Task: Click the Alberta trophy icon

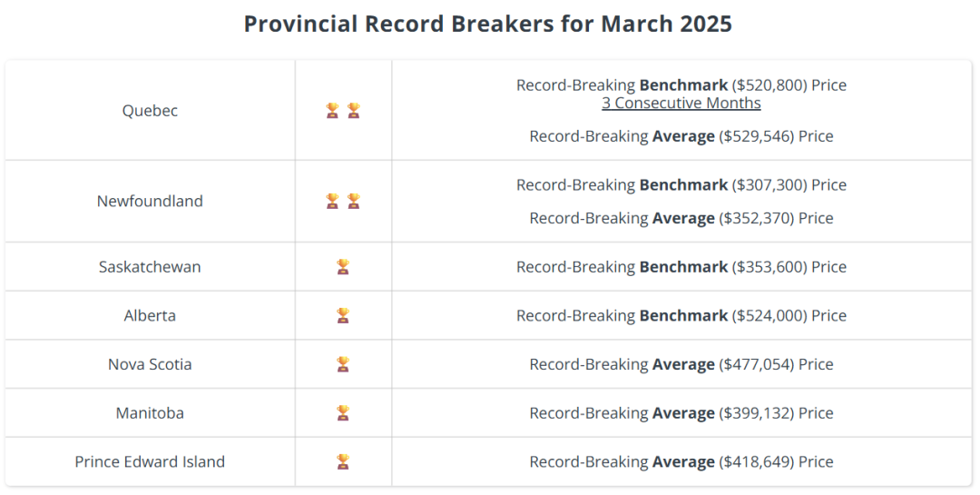Action: (x=343, y=316)
